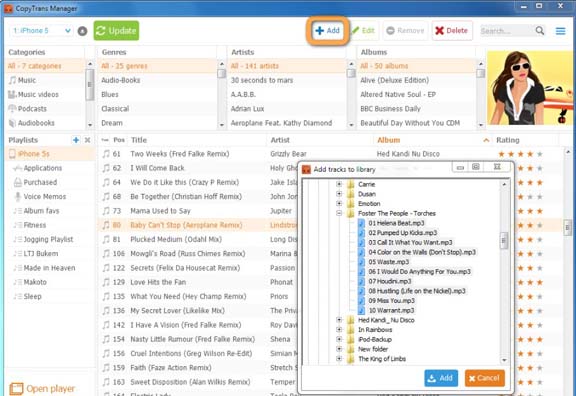This screenshot has height=396, width=576.
Task: Click the eject icon beside iPhone 5
Action: point(82,31)
